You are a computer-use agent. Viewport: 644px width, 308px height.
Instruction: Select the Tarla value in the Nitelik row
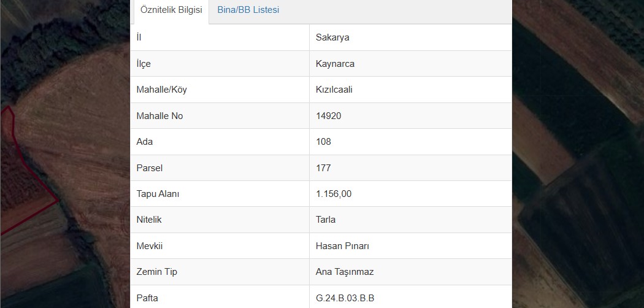[325, 220]
